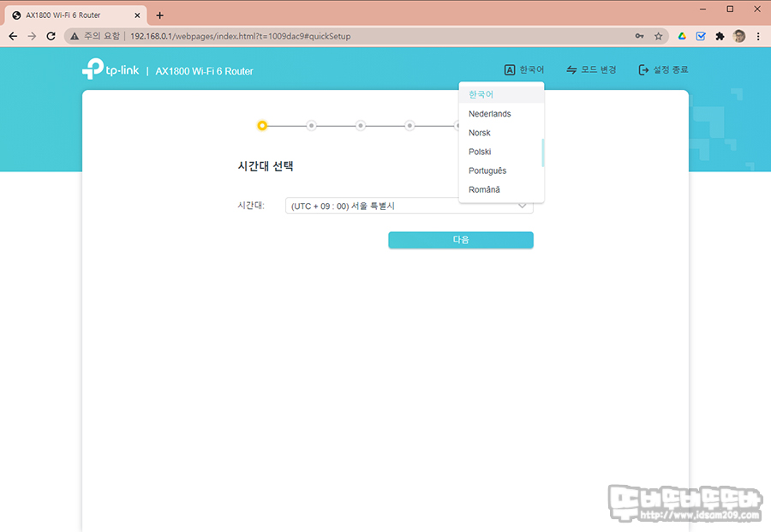The width and height of the screenshot is (771, 532).
Task: Choose Polski in the language list
Action: [501, 152]
